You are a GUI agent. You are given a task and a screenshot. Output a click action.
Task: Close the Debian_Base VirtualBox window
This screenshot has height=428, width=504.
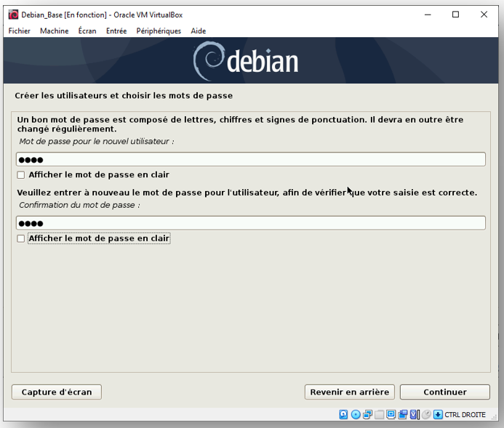point(484,15)
